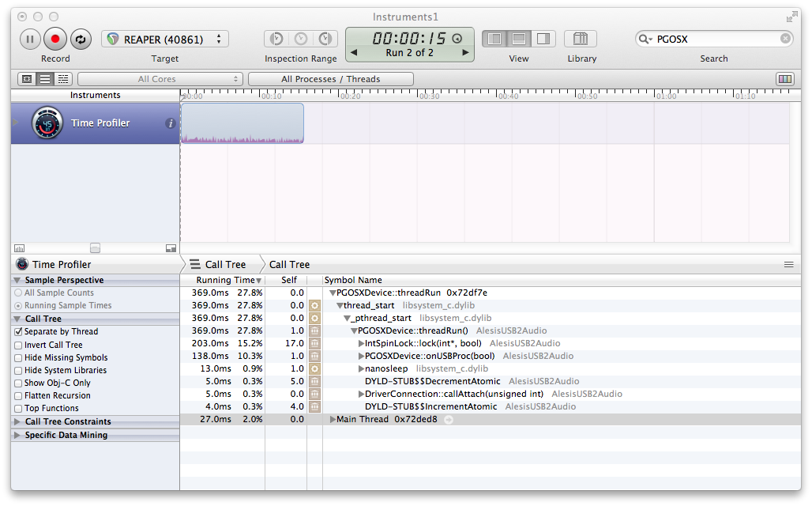The width and height of the screenshot is (812, 506).
Task: Click the loop recording icon
Action: click(x=81, y=39)
